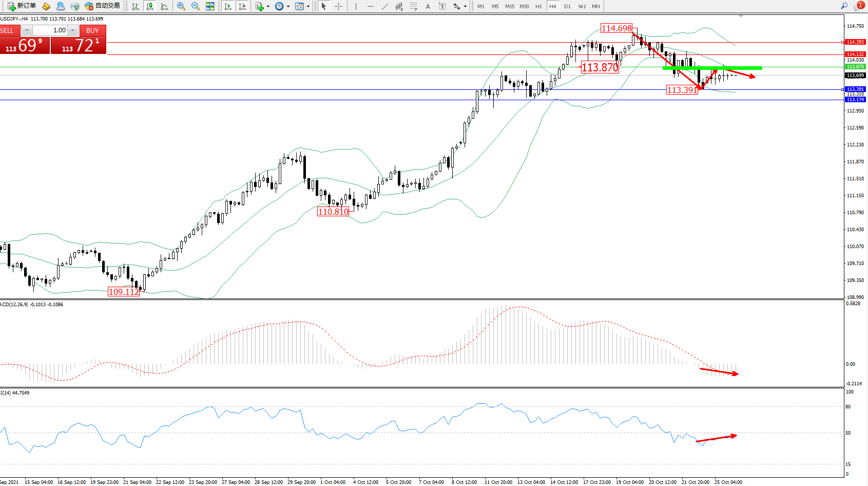Click the lot volume input field
The image size is (868, 486).
(50, 30)
